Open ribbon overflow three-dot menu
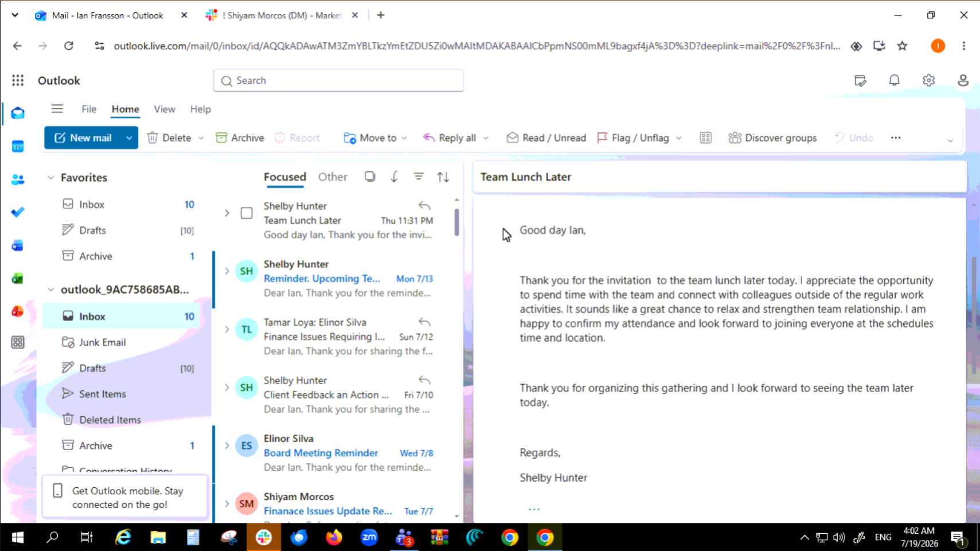980x551 pixels. 896,138
